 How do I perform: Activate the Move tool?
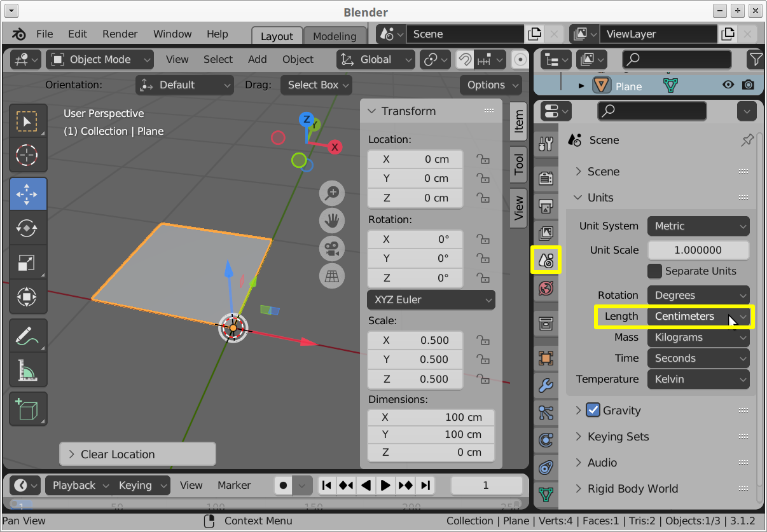coord(27,194)
